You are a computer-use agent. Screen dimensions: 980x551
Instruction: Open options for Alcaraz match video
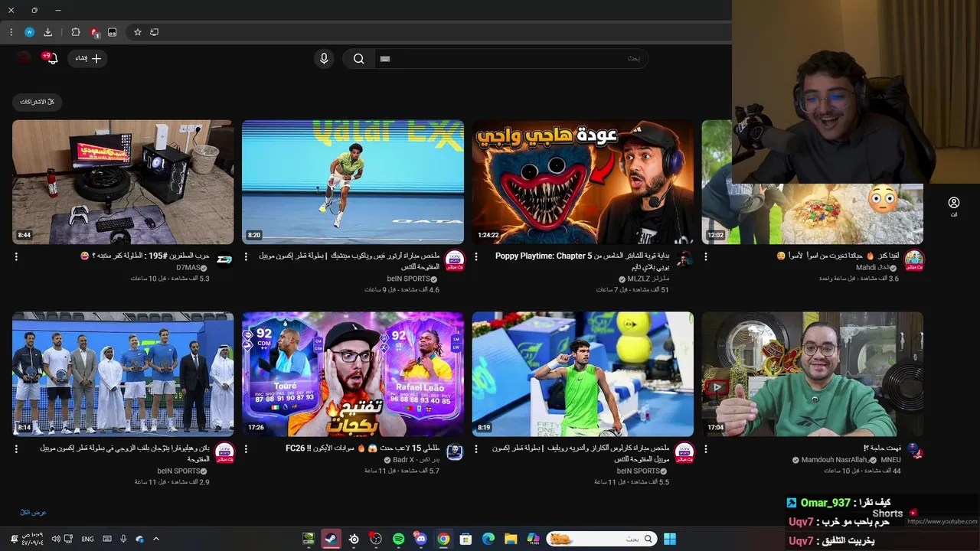476,449
